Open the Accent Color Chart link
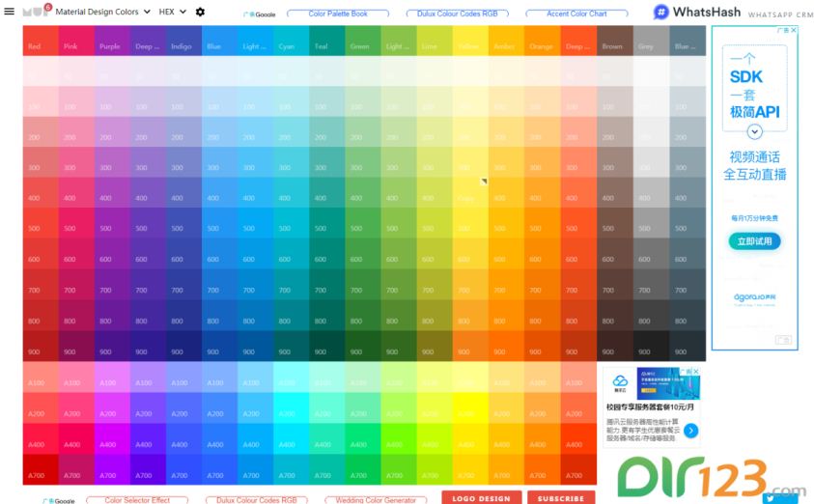 [x=576, y=14]
